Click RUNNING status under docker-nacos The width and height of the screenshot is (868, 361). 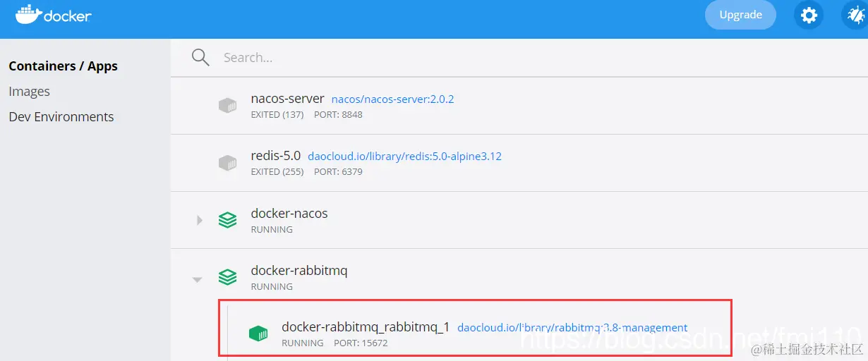coord(272,229)
